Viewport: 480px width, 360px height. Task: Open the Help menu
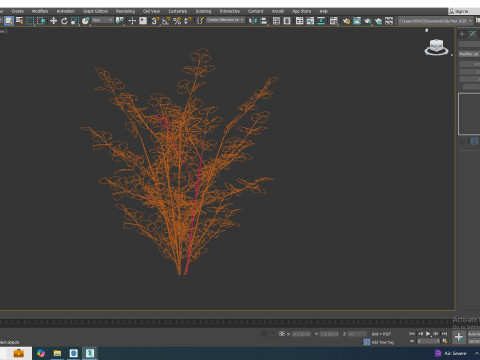coord(323,11)
